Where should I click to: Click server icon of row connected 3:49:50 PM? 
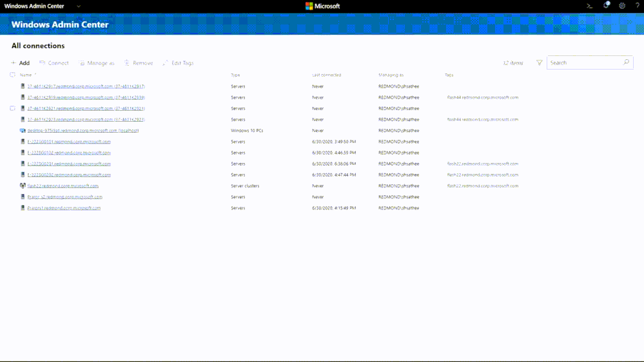click(x=23, y=142)
